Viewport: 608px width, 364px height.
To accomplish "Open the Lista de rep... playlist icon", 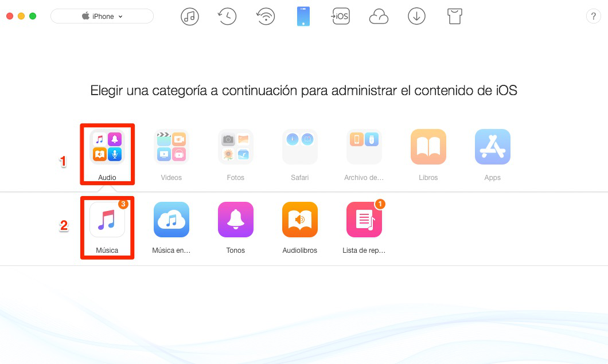I will tap(364, 220).
